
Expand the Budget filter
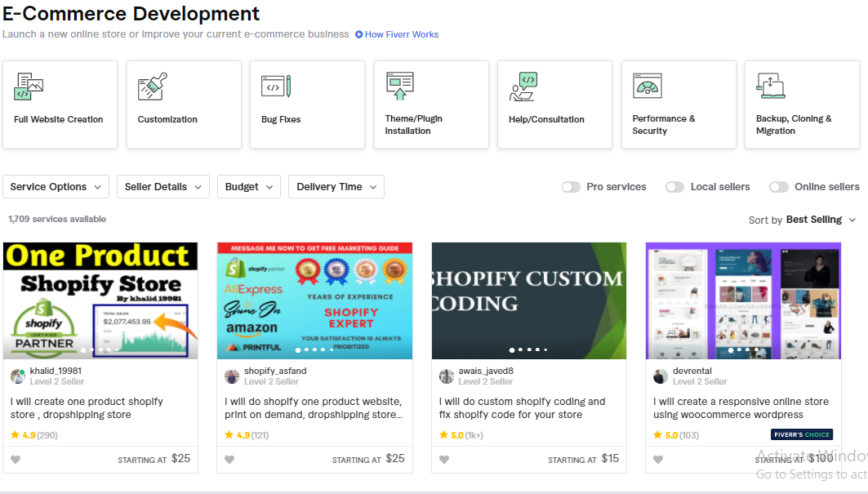point(249,187)
